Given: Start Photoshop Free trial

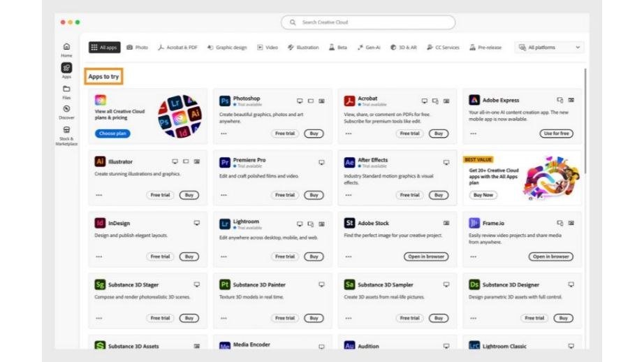Looking at the screenshot, I should click(284, 133).
